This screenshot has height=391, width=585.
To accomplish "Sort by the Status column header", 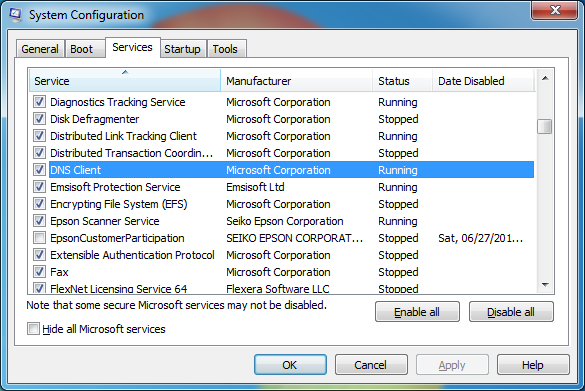I will pos(403,81).
